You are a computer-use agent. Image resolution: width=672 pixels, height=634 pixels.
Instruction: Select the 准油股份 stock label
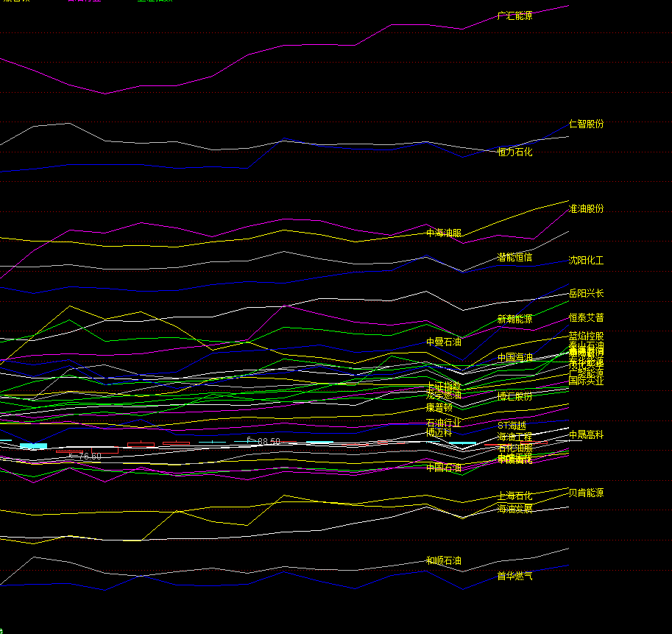[586, 208]
